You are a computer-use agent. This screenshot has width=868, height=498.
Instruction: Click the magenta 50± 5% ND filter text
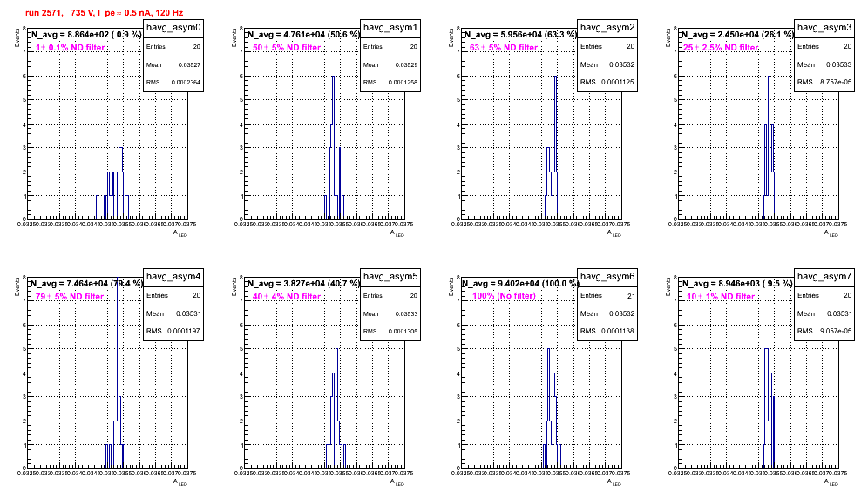tap(287, 48)
